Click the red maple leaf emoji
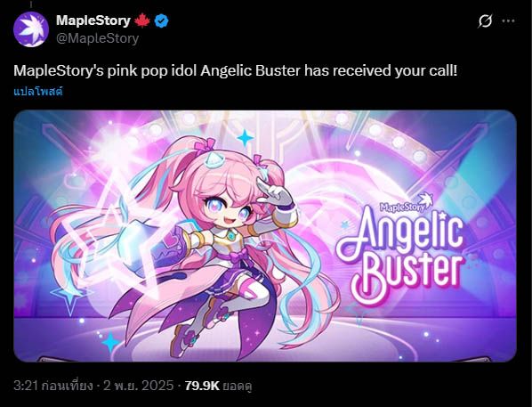532x407 pixels. coord(142,21)
